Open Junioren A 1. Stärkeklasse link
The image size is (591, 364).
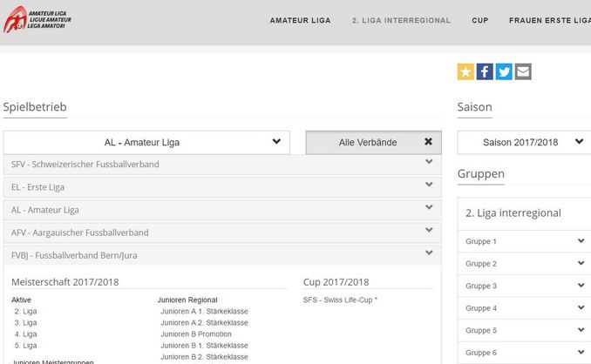pyautogui.click(x=204, y=312)
